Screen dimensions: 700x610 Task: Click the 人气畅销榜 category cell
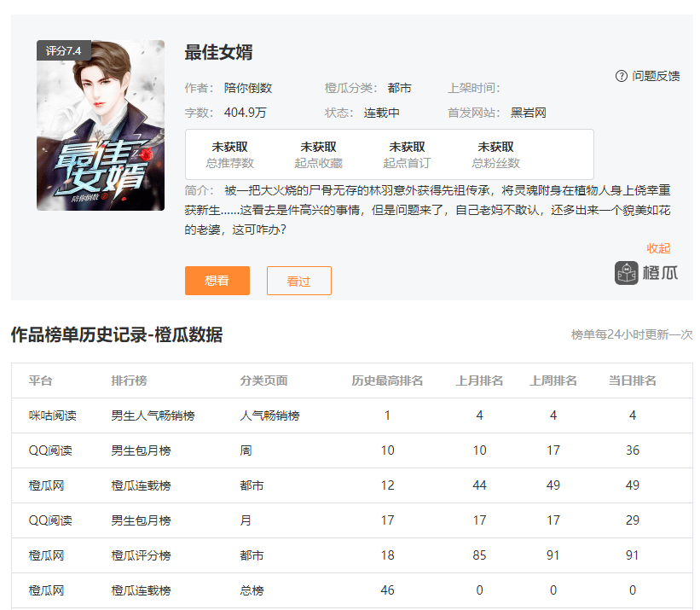point(269,415)
